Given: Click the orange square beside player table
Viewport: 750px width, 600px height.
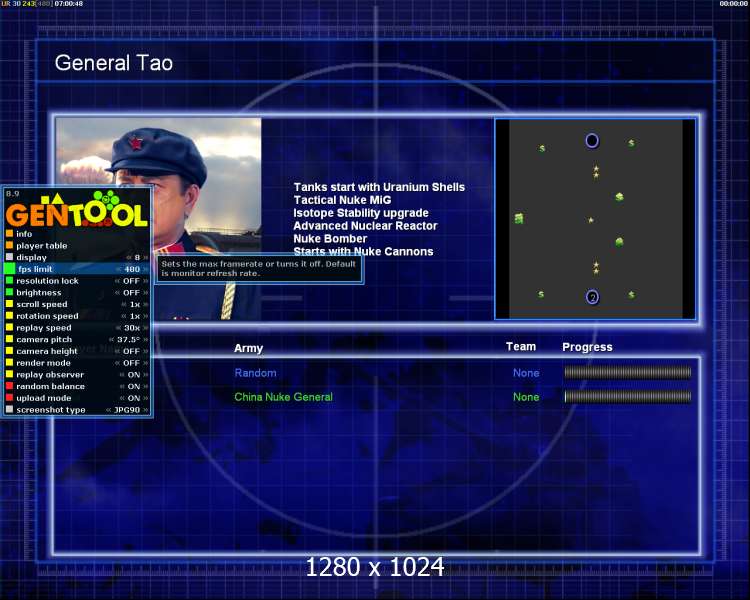Looking at the screenshot, I should (x=9, y=245).
